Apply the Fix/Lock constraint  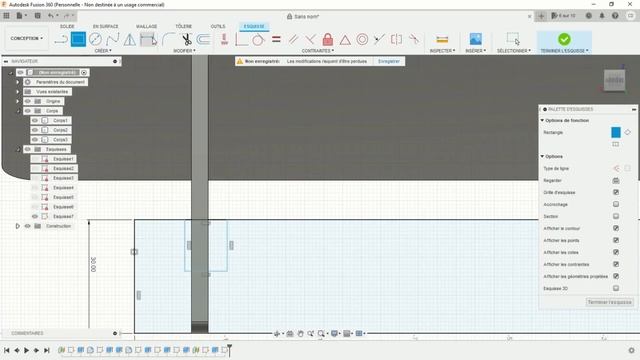tap(328, 40)
